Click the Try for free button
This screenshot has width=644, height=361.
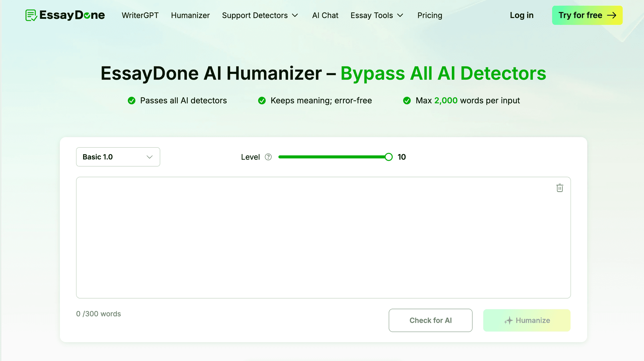point(587,15)
